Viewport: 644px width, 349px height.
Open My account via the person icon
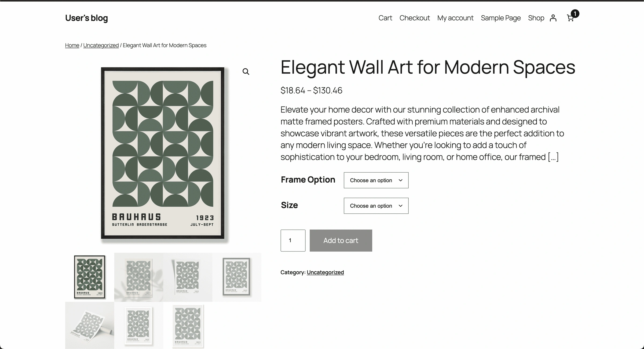[x=553, y=18]
